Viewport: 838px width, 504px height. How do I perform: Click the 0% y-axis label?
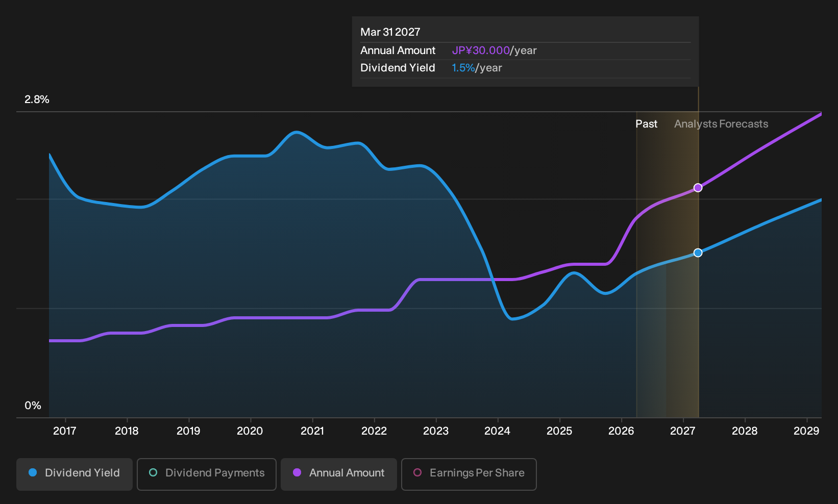[33, 406]
